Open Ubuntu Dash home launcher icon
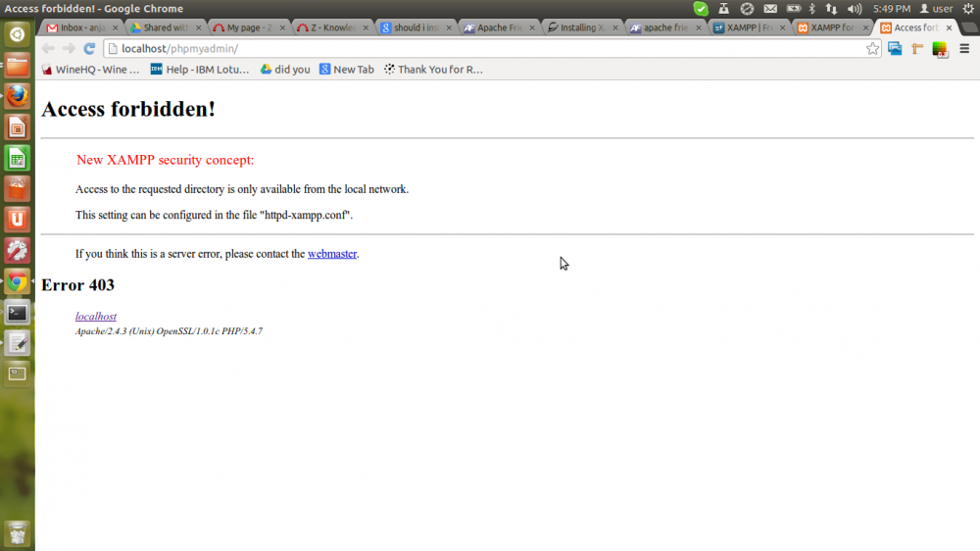 coord(18,34)
